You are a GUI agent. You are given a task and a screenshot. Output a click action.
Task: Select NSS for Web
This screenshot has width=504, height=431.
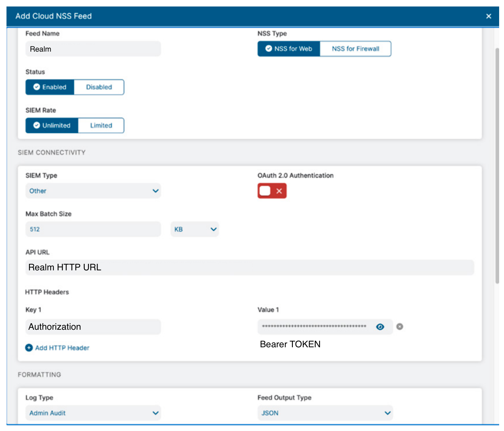[x=288, y=49]
